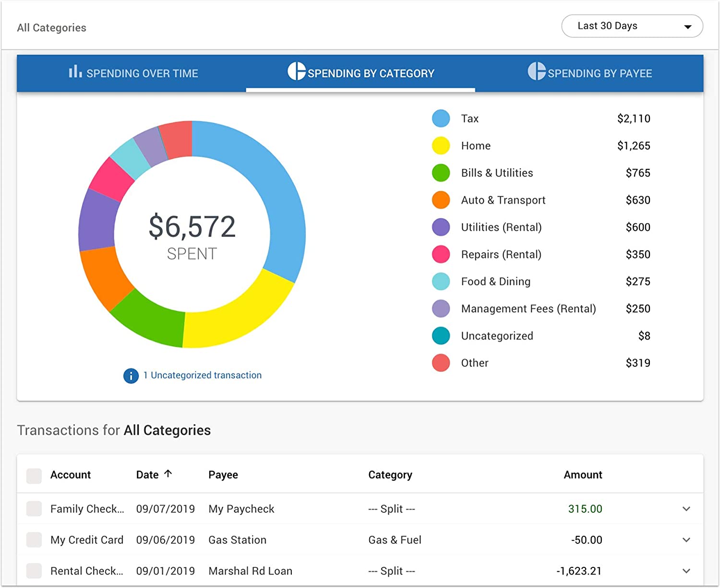This screenshot has width=720, height=588.
Task: Click the Uncategorized teal legend dot
Action: [x=441, y=336]
